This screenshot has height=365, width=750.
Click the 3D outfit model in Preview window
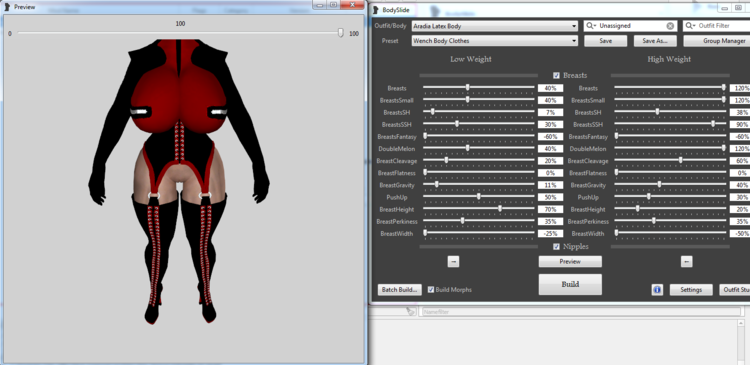pyautogui.click(x=178, y=182)
